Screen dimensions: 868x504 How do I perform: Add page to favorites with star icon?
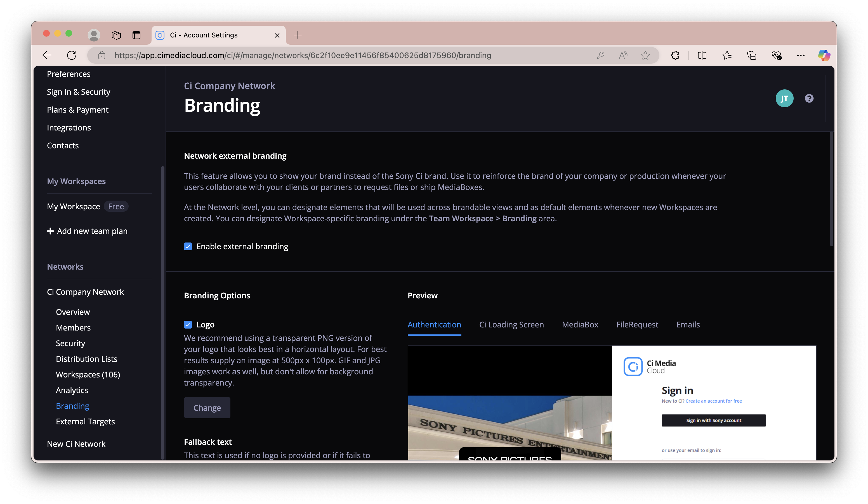point(645,55)
